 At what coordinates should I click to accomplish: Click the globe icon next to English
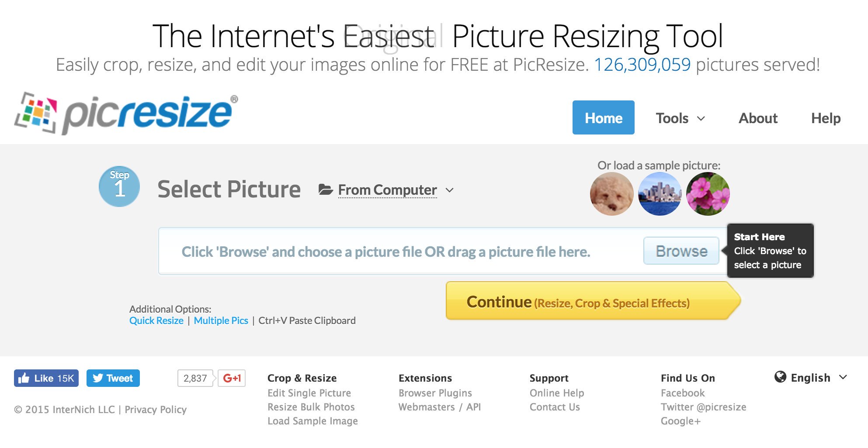(x=780, y=377)
